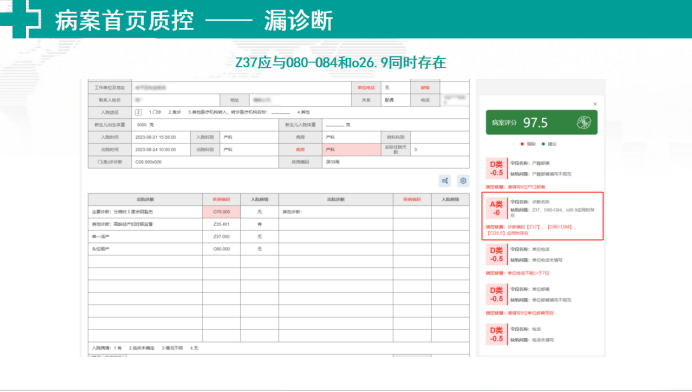Click the merge icon beside the gear
The height and width of the screenshot is (392, 692).
(445, 181)
